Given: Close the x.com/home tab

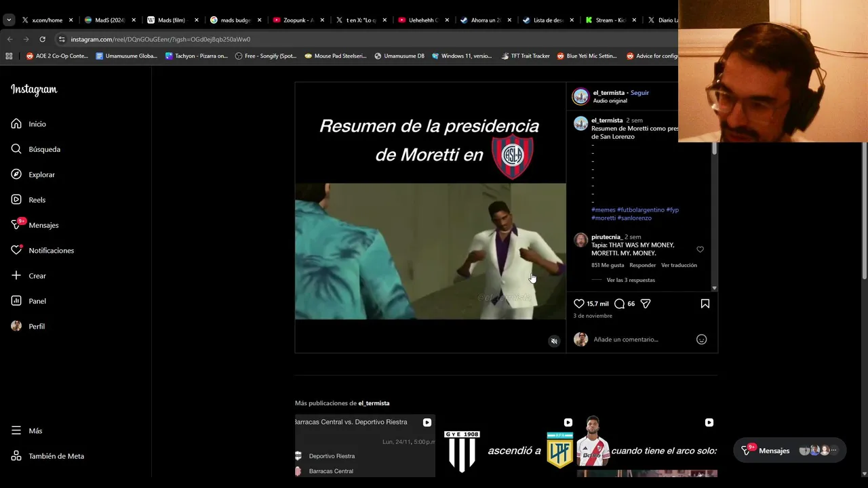Looking at the screenshot, I should (x=71, y=20).
